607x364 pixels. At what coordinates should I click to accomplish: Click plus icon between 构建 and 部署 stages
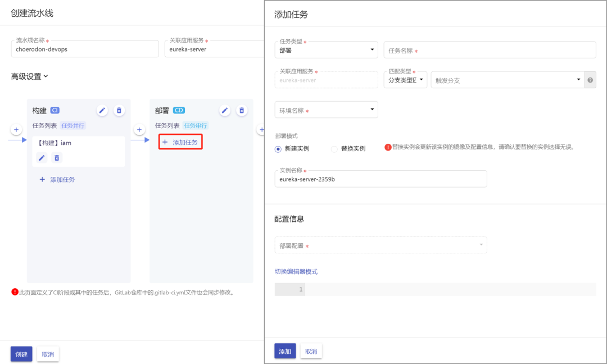click(139, 130)
